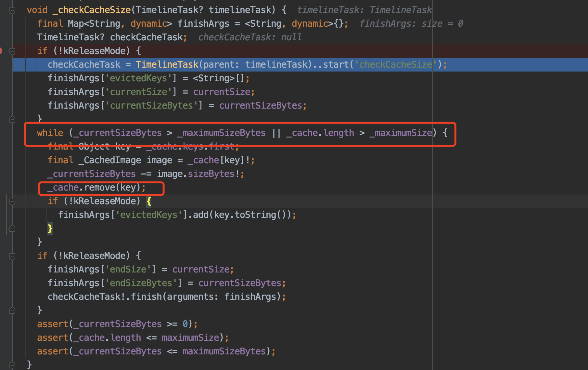This screenshot has height=370, width=588.
Task: Click the gutter fold marker next to finishArgs evictedKeys add block
Action: tap(12, 229)
